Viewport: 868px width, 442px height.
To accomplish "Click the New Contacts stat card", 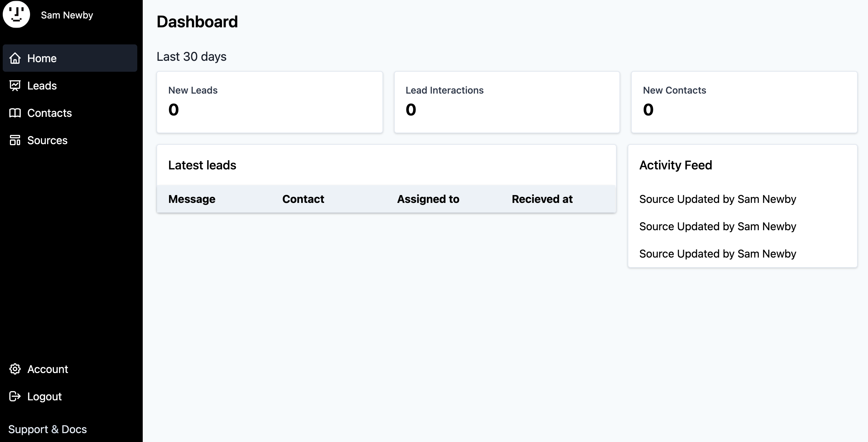I will tap(744, 102).
